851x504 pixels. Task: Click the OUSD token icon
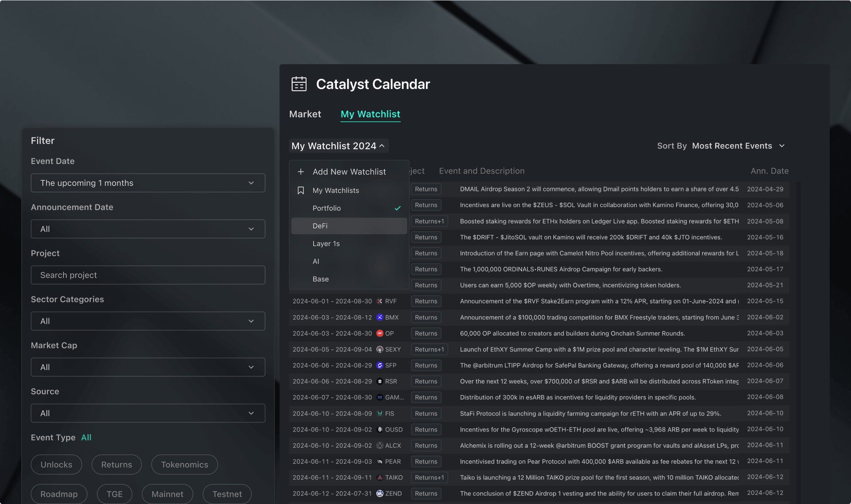tap(380, 430)
